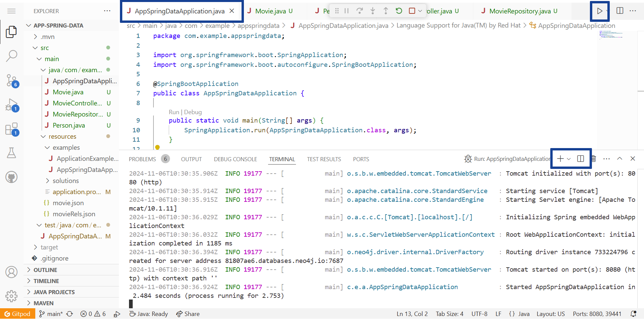
Task: Stop the running debug session
Action: 412,11
